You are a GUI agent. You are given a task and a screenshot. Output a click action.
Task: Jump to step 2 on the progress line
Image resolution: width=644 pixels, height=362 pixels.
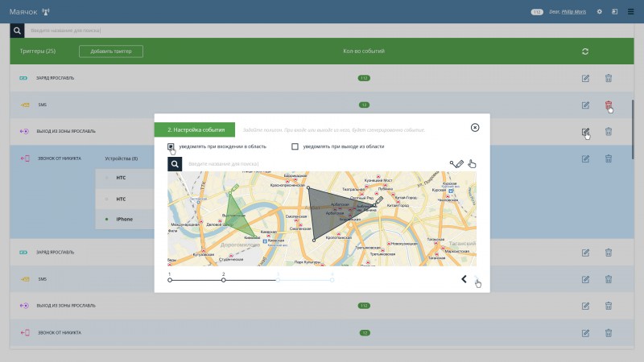224,280
